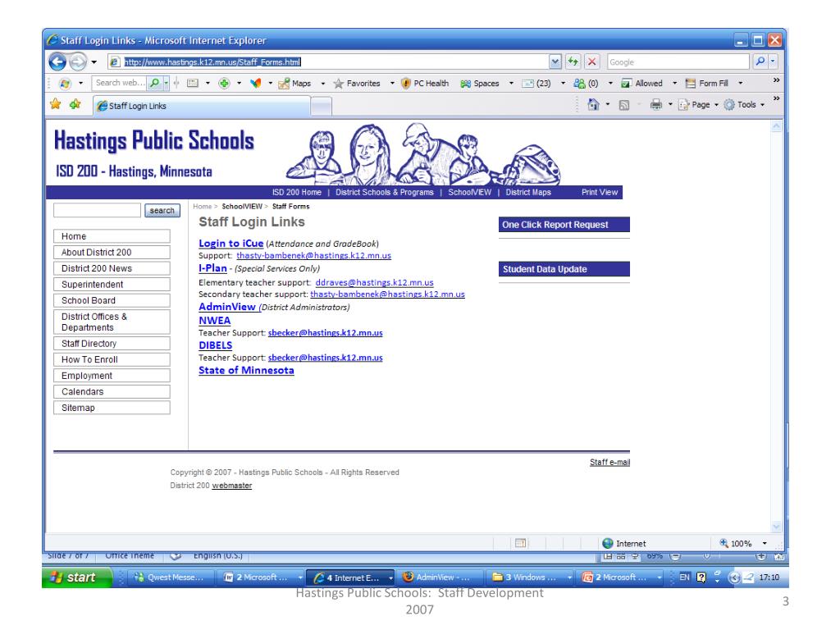The image size is (840, 630).
Task: Stop loading with the red X icon
Action: tap(592, 62)
